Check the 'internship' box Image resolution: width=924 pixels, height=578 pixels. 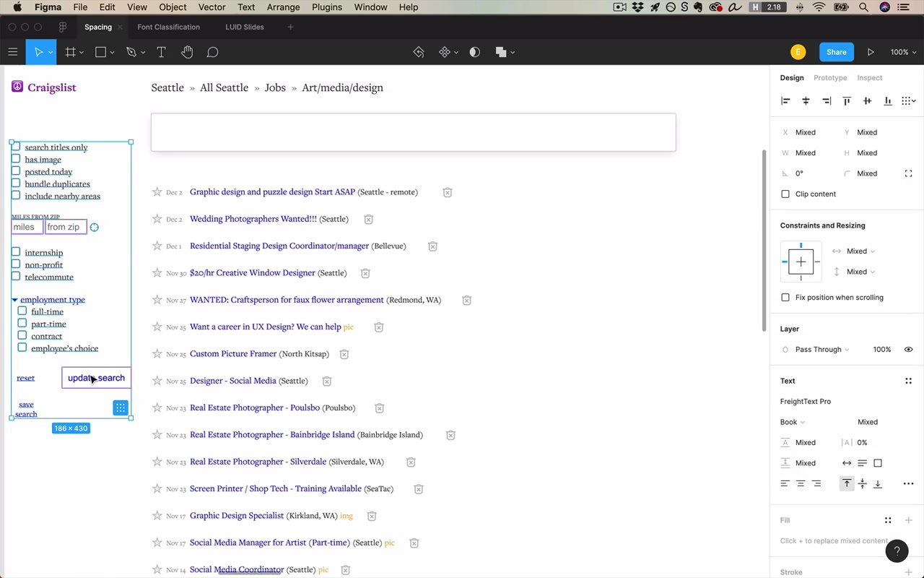click(x=16, y=252)
